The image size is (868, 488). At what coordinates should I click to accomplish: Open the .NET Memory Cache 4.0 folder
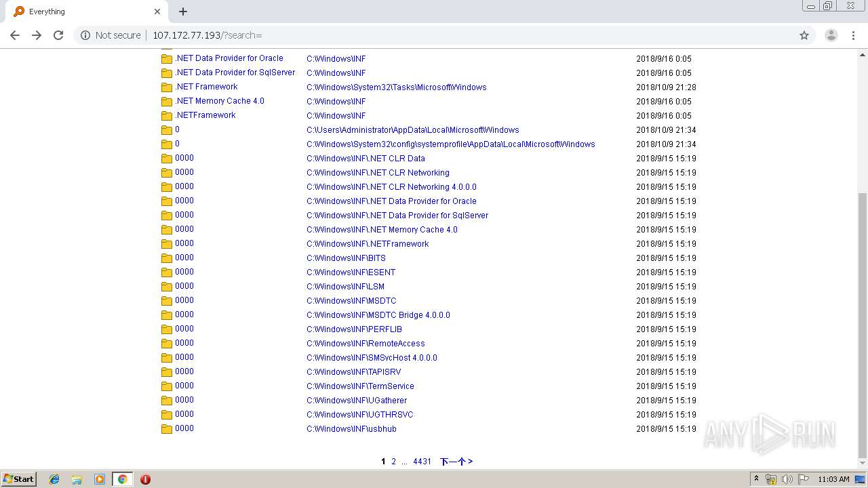tap(219, 101)
